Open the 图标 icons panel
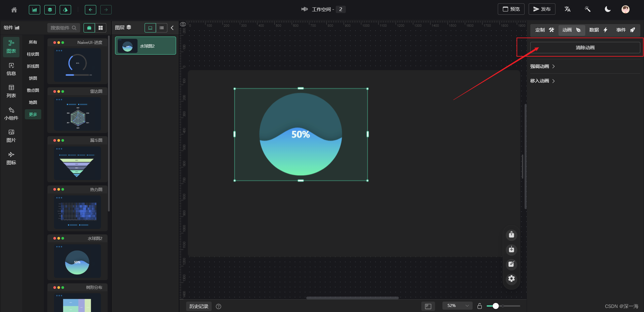 pyautogui.click(x=11, y=158)
